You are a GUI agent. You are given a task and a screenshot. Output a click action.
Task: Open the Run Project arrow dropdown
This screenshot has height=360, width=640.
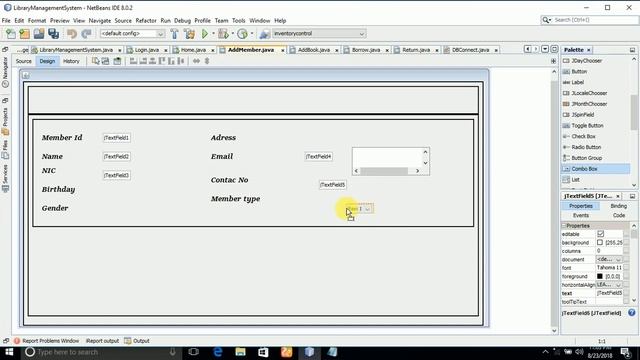coord(213,34)
